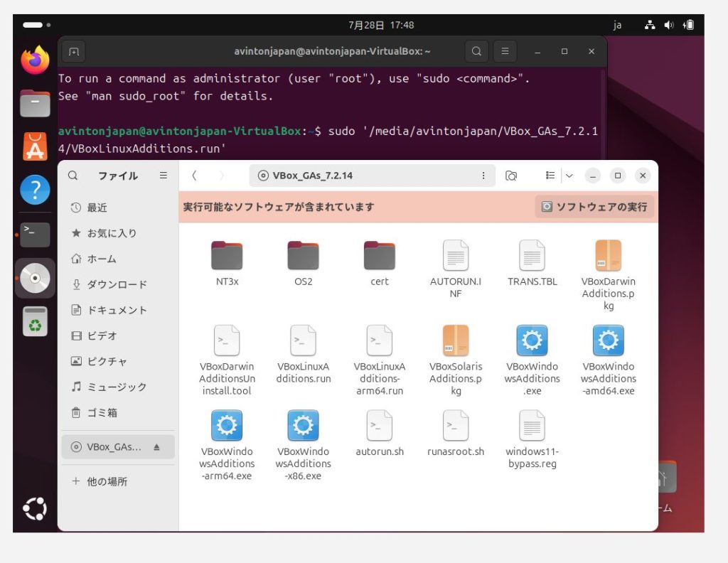The height and width of the screenshot is (563, 728).
Task: Expand the view options dropdown arrow
Action: point(569,176)
